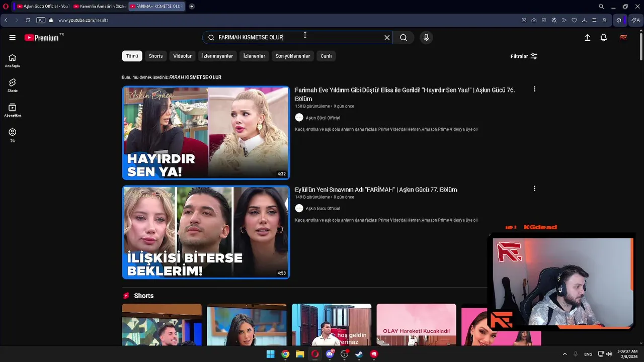Open the 'OLAY Hareket! Kucakladı!' short
Image resolution: width=644 pixels, height=362 pixels.
point(416,325)
